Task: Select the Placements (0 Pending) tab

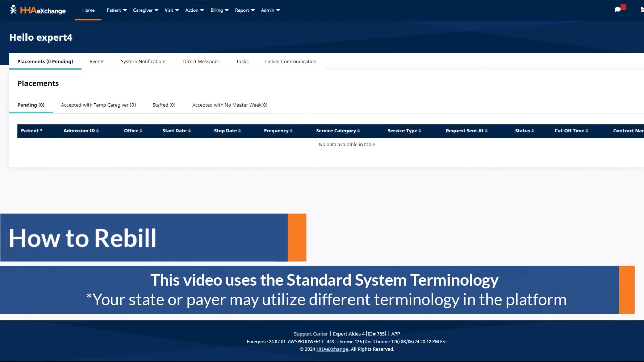Action: tap(45, 61)
